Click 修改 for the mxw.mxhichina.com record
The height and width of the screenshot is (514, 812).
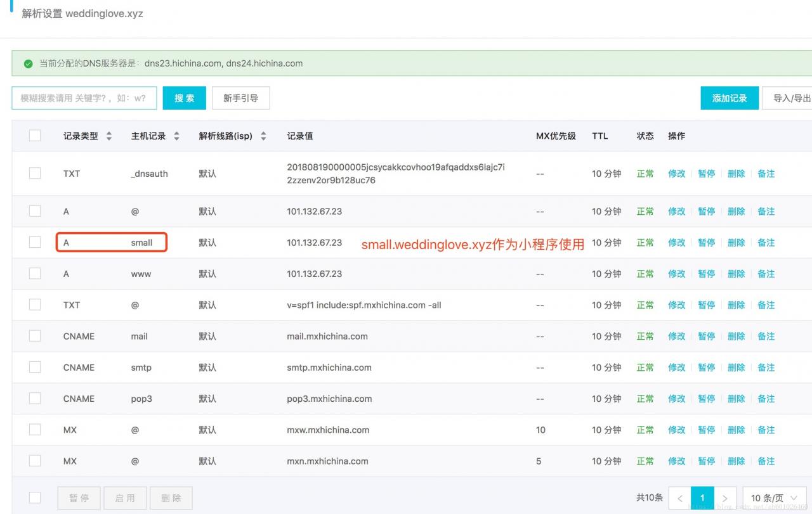[x=677, y=430]
